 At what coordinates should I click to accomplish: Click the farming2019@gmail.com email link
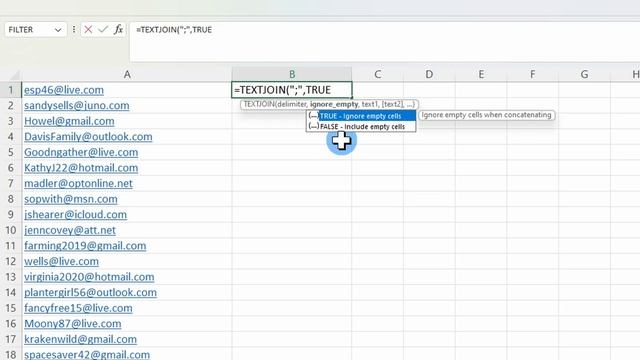(x=85, y=246)
